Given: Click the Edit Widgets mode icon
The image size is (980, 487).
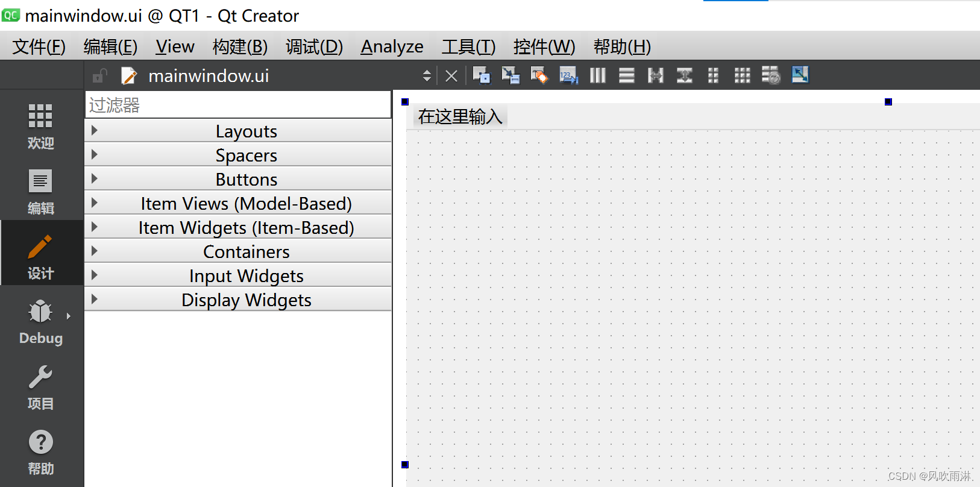Looking at the screenshot, I should 482,75.
